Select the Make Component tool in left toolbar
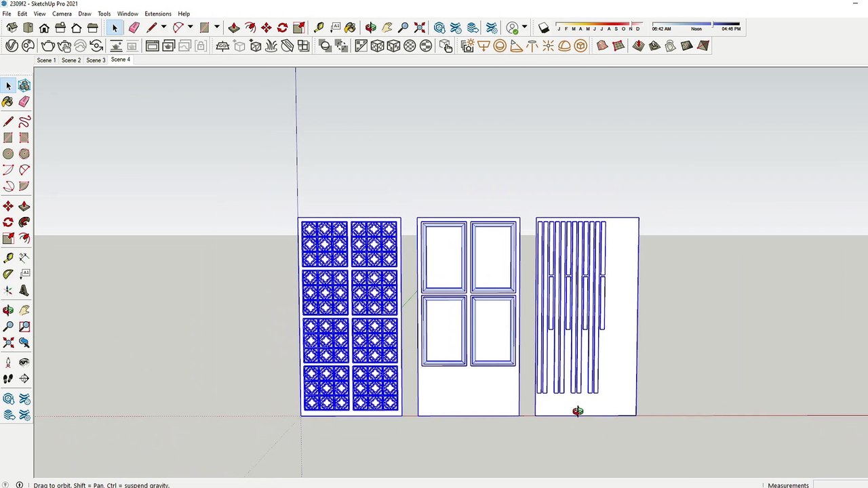The height and width of the screenshot is (488, 868). (24, 85)
